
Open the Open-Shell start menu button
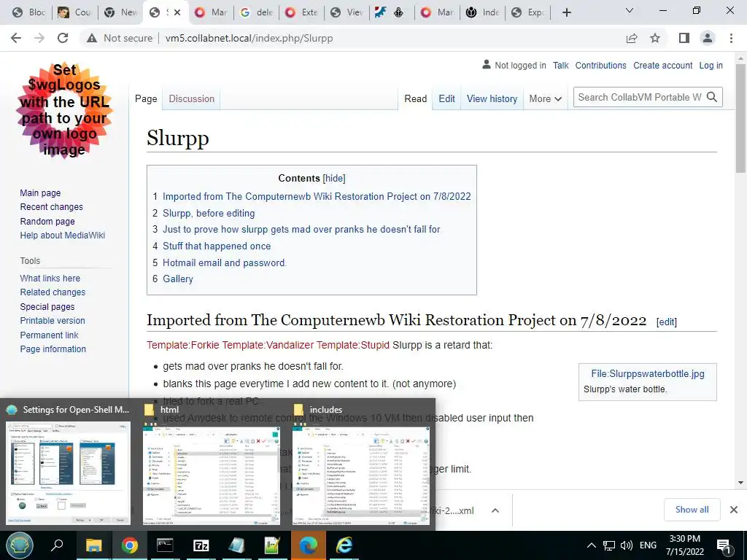pos(20,545)
